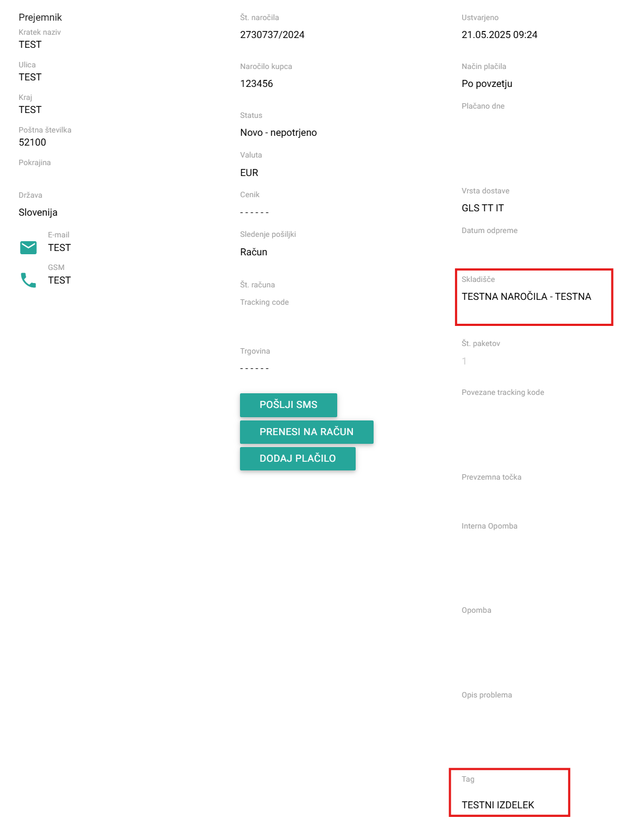
Task: Click the Opis problema label
Action: pyautogui.click(x=487, y=695)
